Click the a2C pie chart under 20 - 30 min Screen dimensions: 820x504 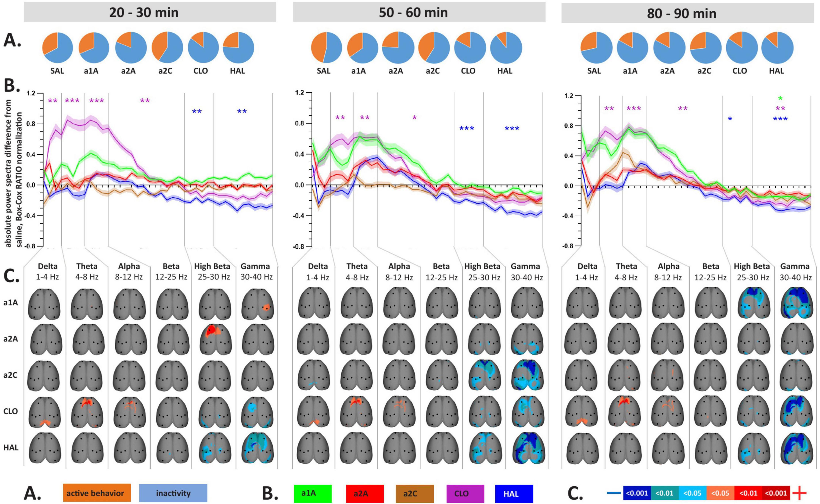[x=167, y=48]
